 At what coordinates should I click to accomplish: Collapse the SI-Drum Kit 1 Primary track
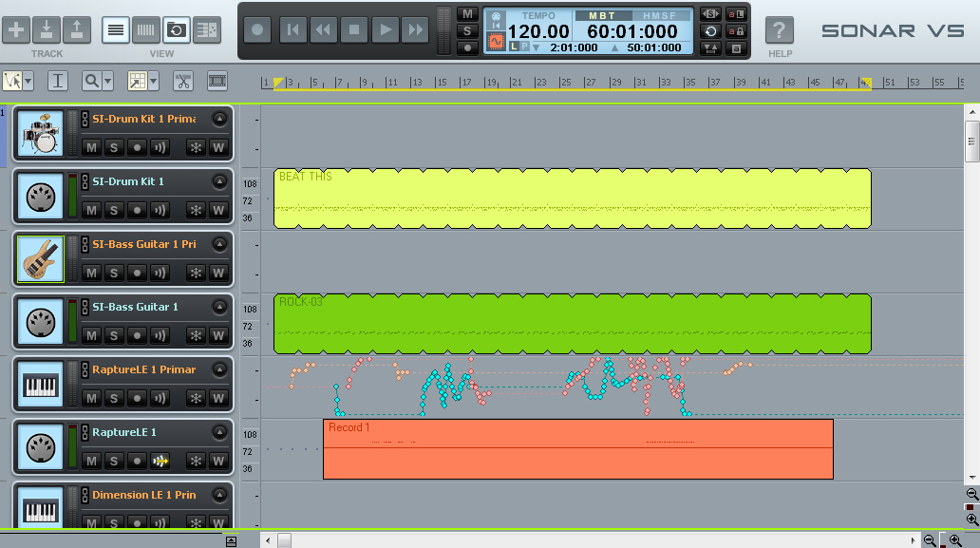click(x=219, y=119)
